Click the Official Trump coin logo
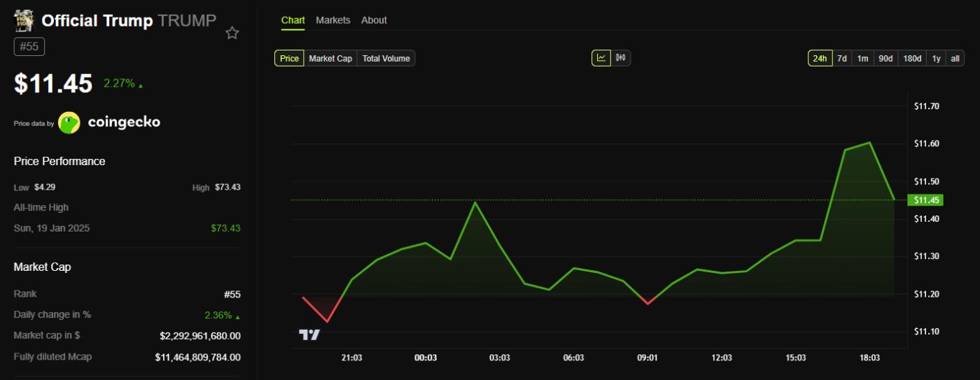This screenshot has height=380, width=980. click(x=24, y=21)
